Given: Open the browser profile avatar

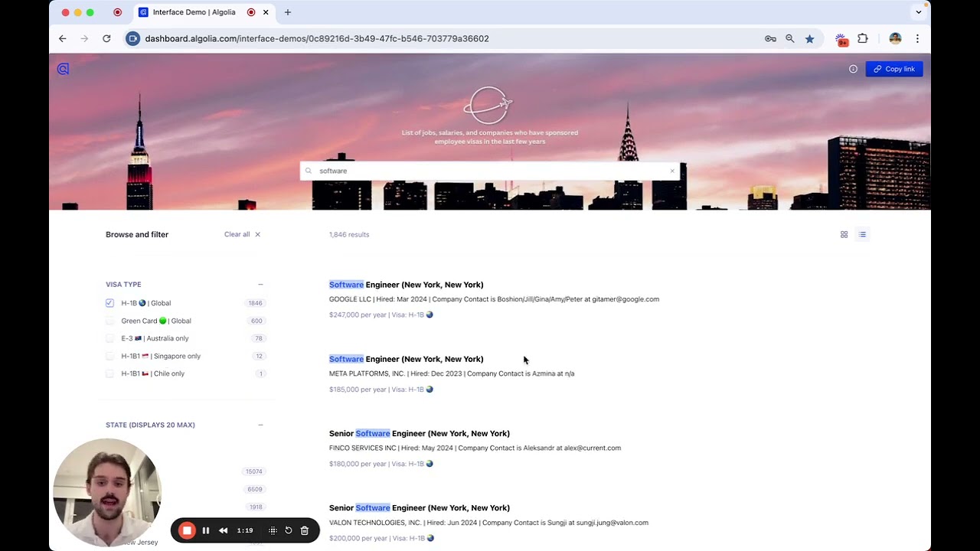Looking at the screenshot, I should 895,38.
